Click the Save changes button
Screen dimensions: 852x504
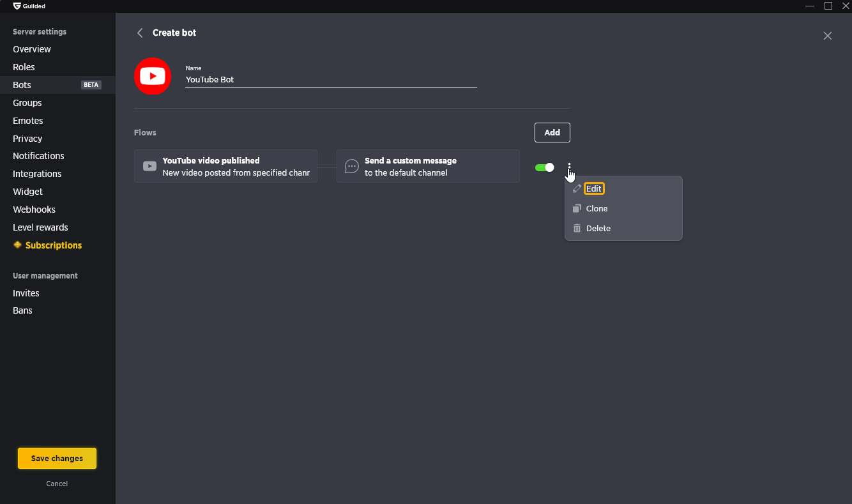tap(57, 458)
